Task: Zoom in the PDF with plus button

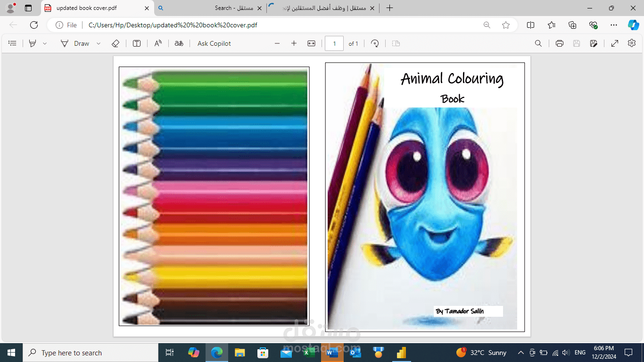Action: coord(294,43)
